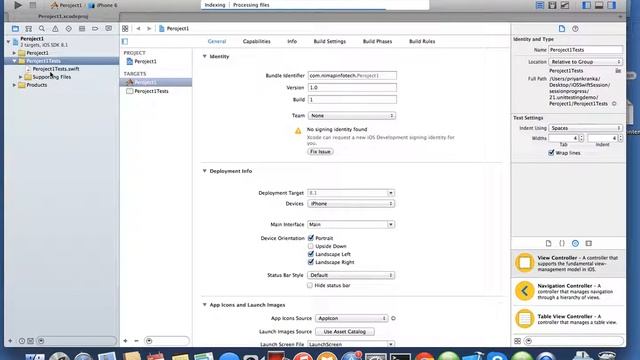Viewport: 640px width, 360px height.
Task: Open the Team dropdown
Action: [352, 116]
